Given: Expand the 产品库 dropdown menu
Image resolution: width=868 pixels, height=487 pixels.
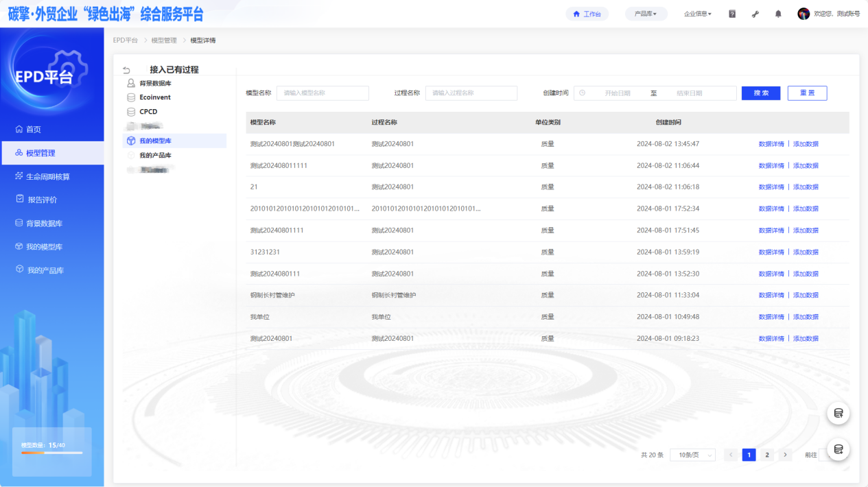Looking at the screenshot, I should point(646,14).
